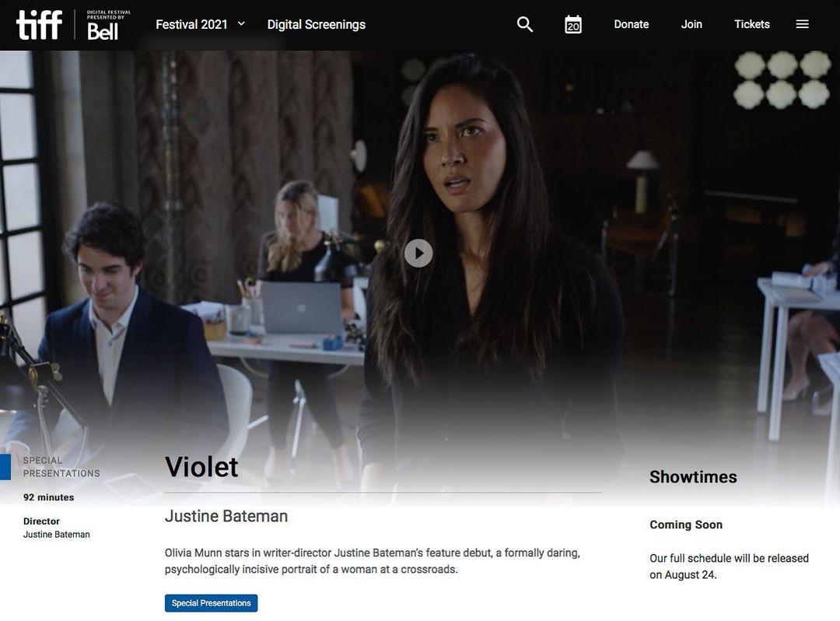Click the Justine Bateman director name in sidebar
The image size is (840, 621).
[x=56, y=534]
